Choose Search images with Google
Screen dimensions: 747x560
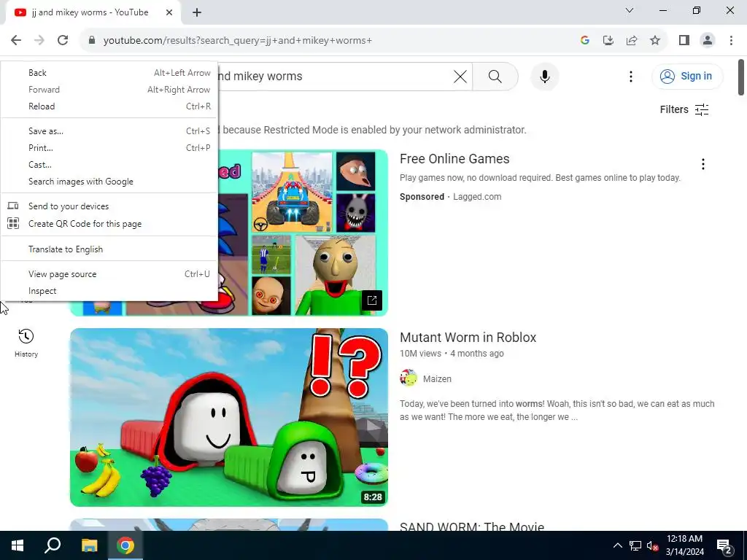[109, 182]
